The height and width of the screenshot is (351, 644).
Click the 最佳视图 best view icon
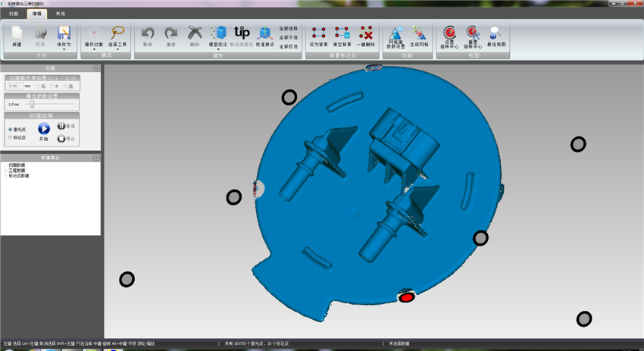[496, 33]
